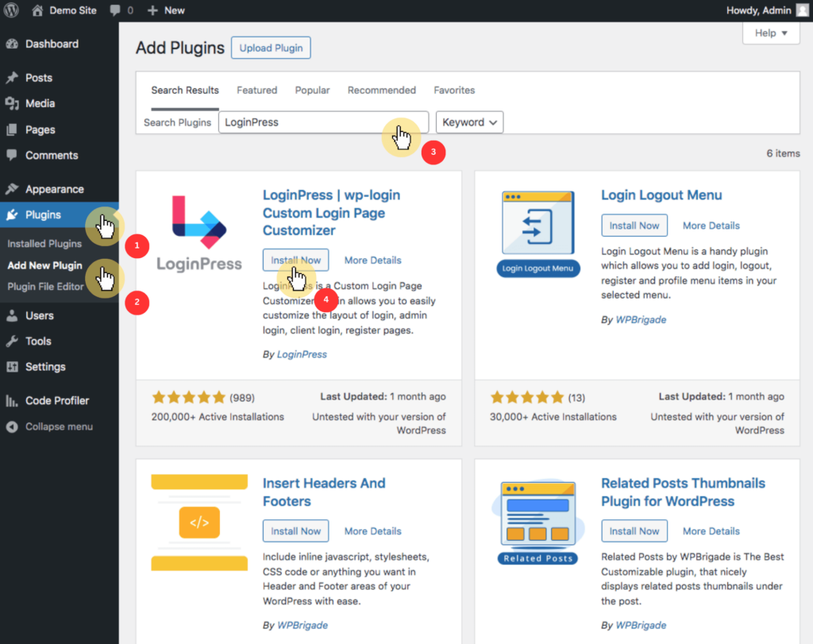Click the Search Plugins input field
Image resolution: width=813 pixels, height=644 pixels.
tap(324, 122)
